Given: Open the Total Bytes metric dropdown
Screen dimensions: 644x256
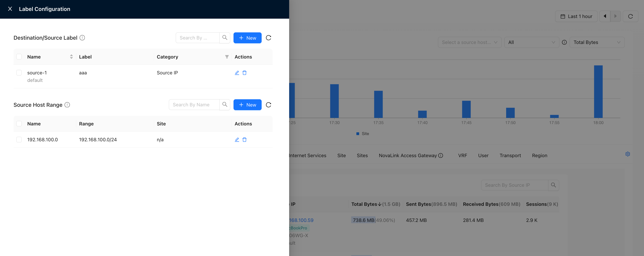Looking at the screenshot, I should [x=597, y=42].
